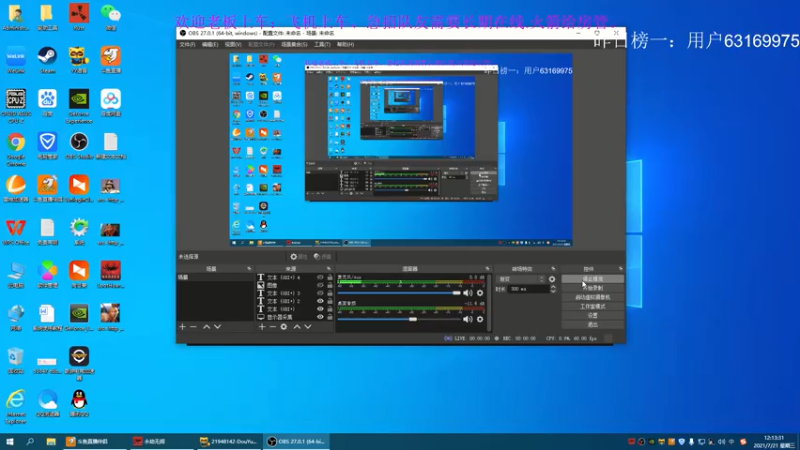800x450 pixels.
Task: Pop out the 来源 dock panel
Action: tap(329, 268)
